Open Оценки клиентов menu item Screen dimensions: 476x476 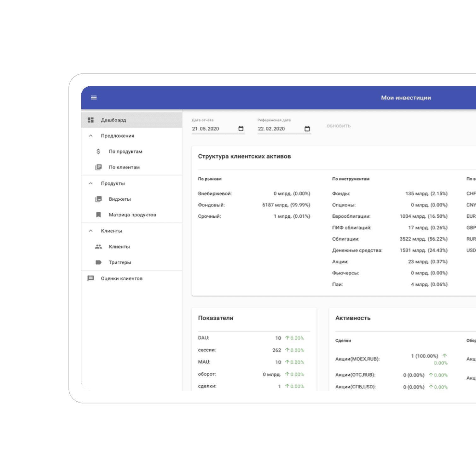pos(132,278)
